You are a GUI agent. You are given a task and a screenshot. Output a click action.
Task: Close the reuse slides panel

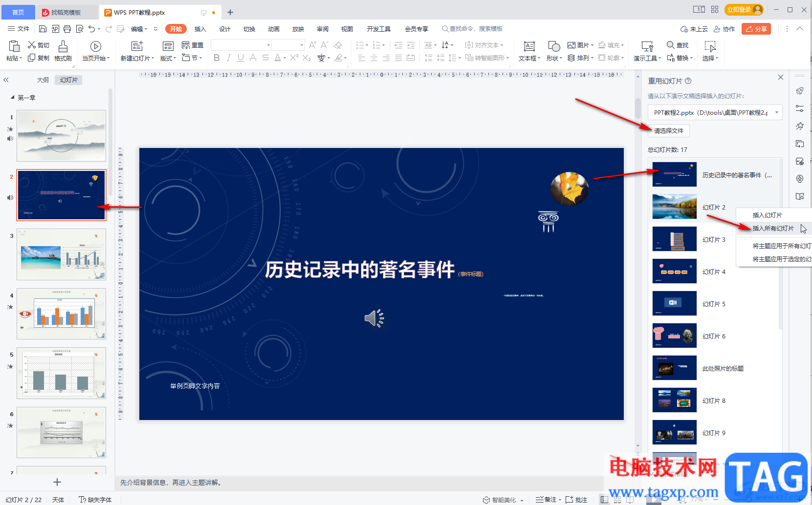click(x=781, y=77)
